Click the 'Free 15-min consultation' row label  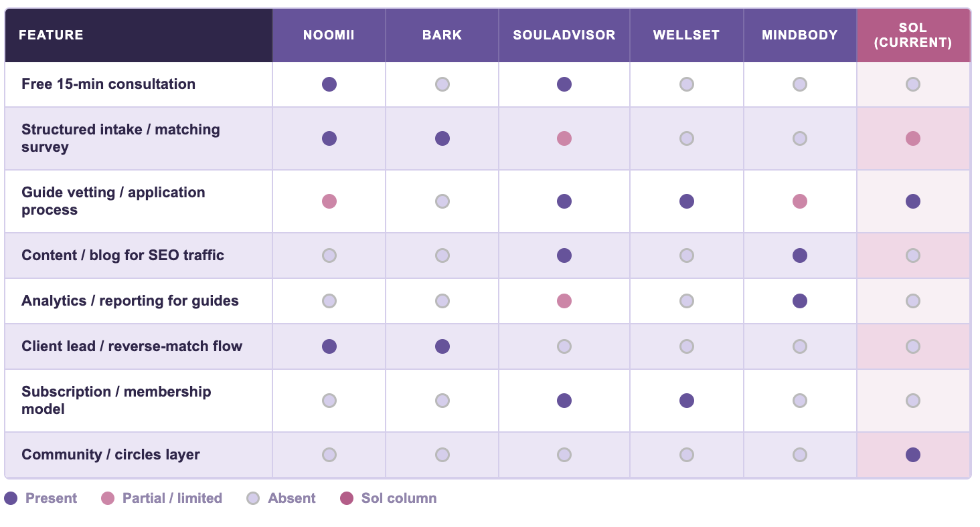(x=108, y=84)
